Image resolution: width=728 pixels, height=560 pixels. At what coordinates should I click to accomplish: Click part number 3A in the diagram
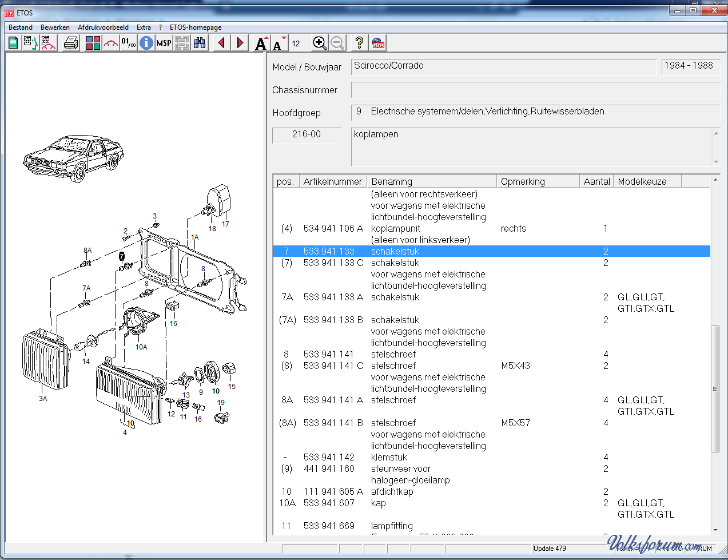click(43, 399)
